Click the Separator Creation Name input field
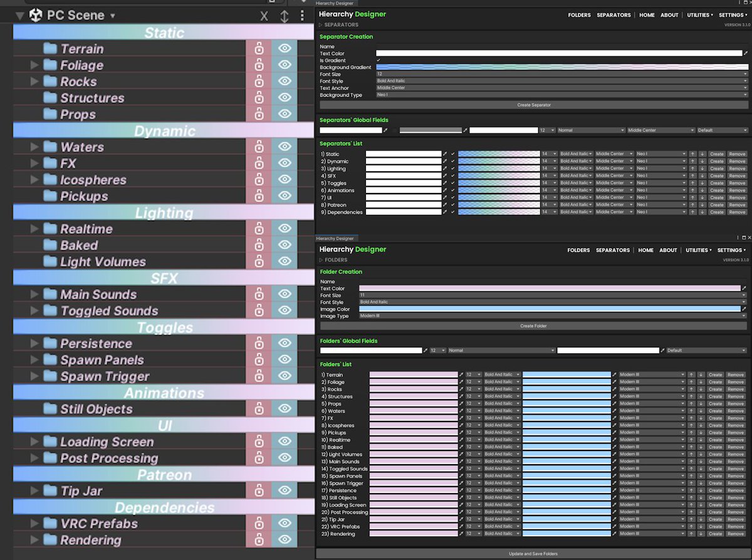This screenshot has height=560, width=752. [x=562, y=47]
